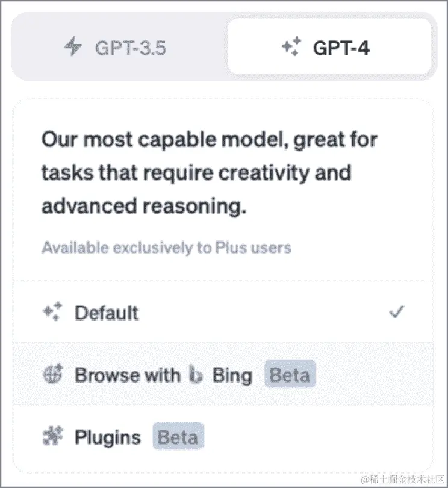Select Browse with Bing mode
Viewport: 448px width, 488px height.
(223, 374)
